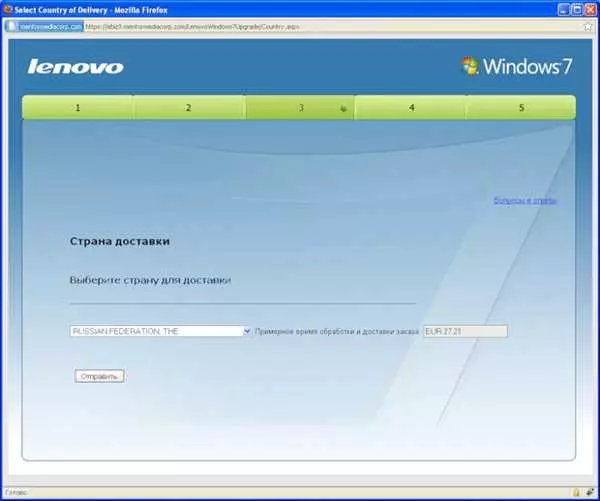
Task: Minimize the Firefox window
Action: [x=563, y=10]
